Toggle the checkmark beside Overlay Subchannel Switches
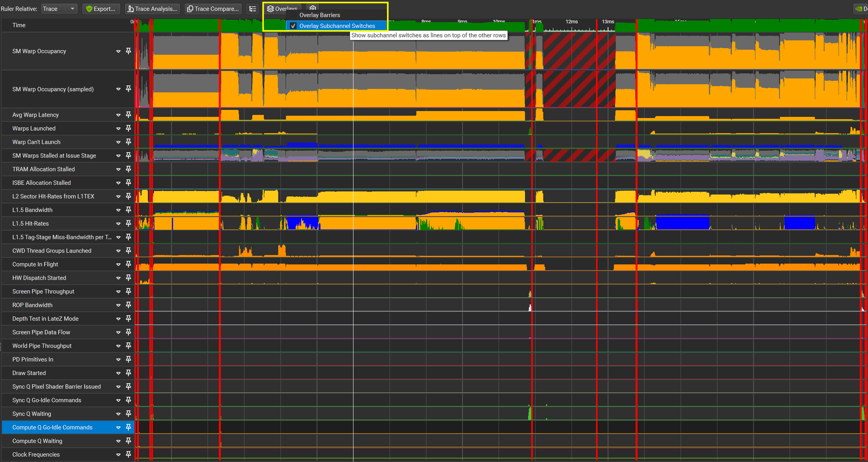 [x=294, y=26]
